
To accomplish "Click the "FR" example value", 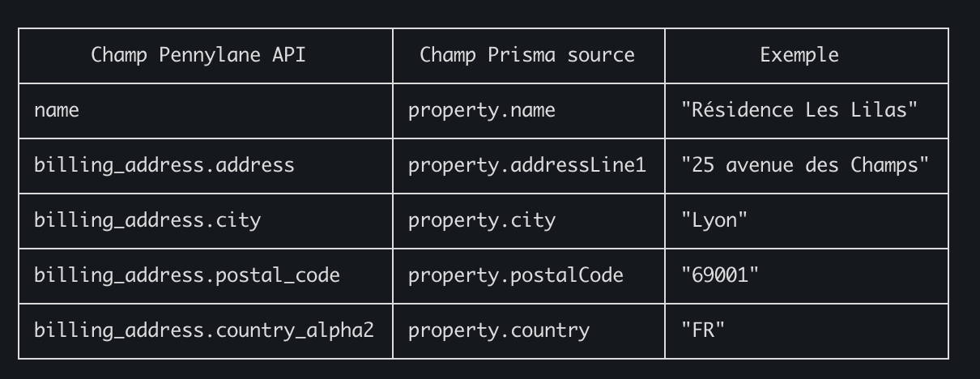I will pyautogui.click(x=703, y=330).
